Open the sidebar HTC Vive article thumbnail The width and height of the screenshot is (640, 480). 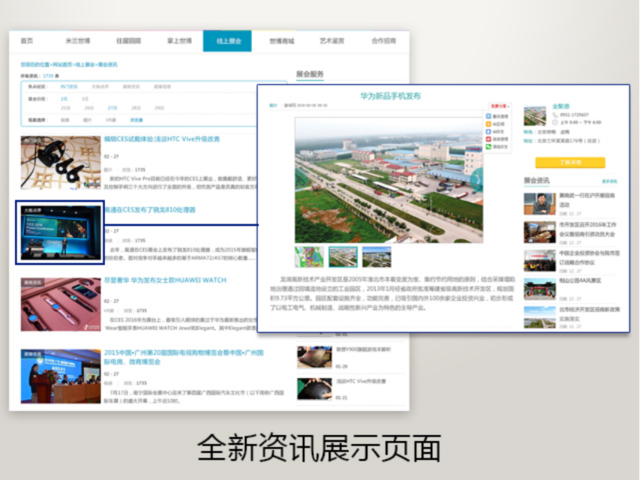[x=314, y=389]
